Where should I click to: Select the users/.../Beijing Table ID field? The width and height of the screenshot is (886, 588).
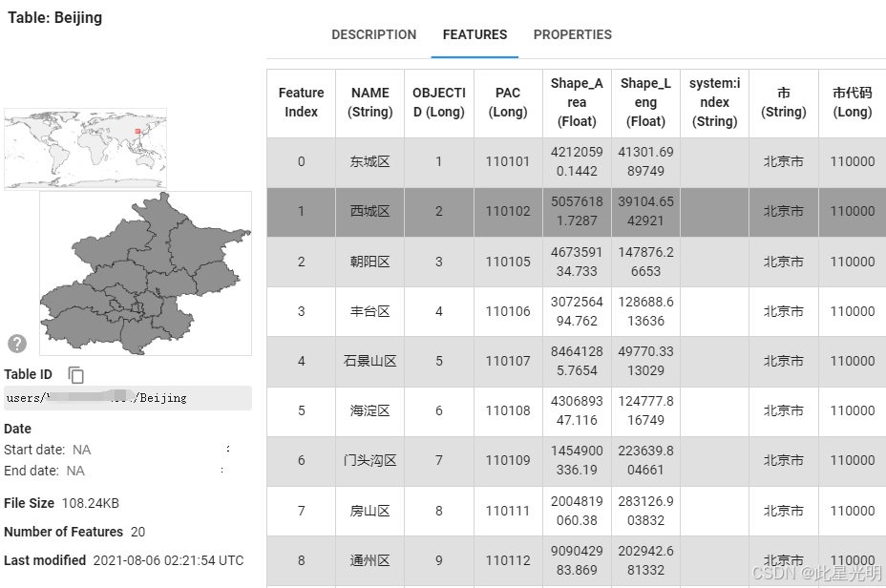click(x=128, y=398)
